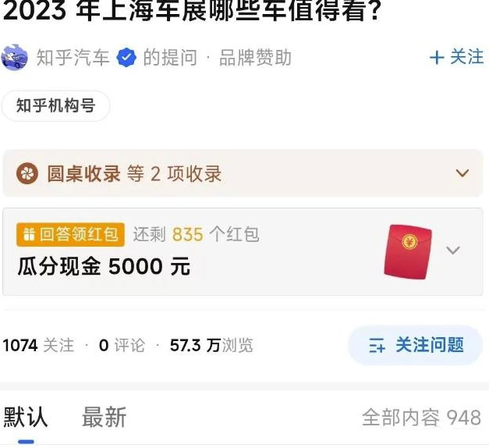Expand the 圆桌收录 collection chevron
The width and height of the screenshot is (489, 448).
[x=462, y=173]
